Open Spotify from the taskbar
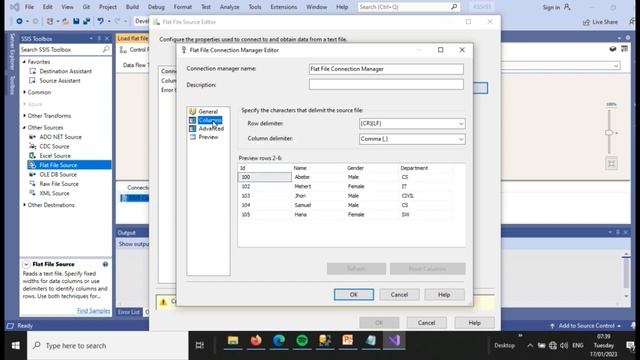640x360 pixels. 302,341
